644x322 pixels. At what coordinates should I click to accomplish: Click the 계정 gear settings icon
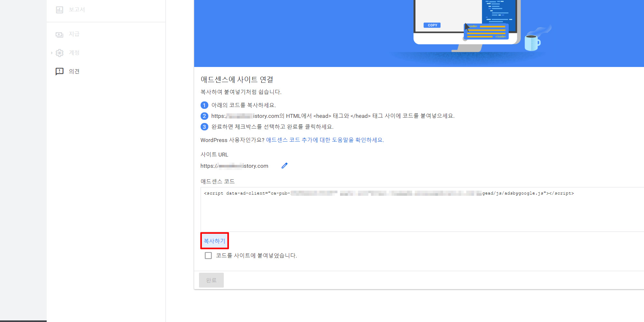(x=60, y=53)
